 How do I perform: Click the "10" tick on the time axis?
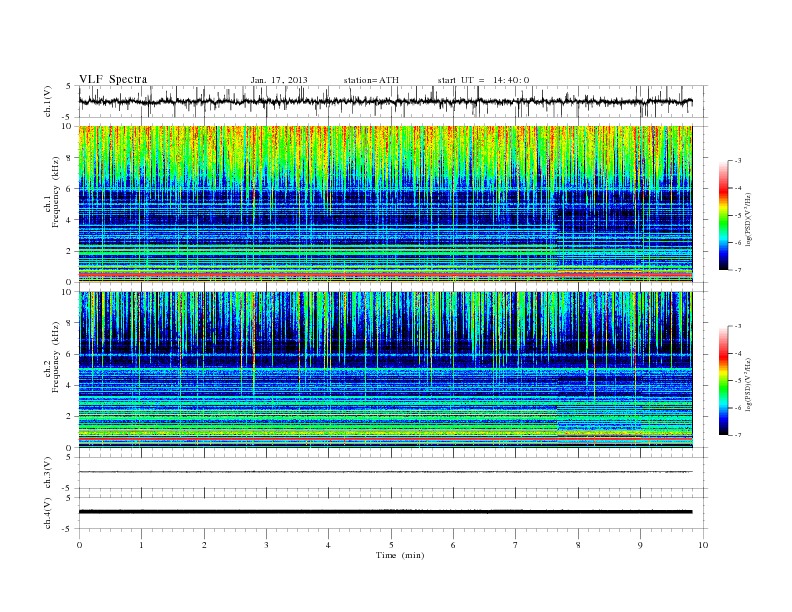tap(703, 545)
